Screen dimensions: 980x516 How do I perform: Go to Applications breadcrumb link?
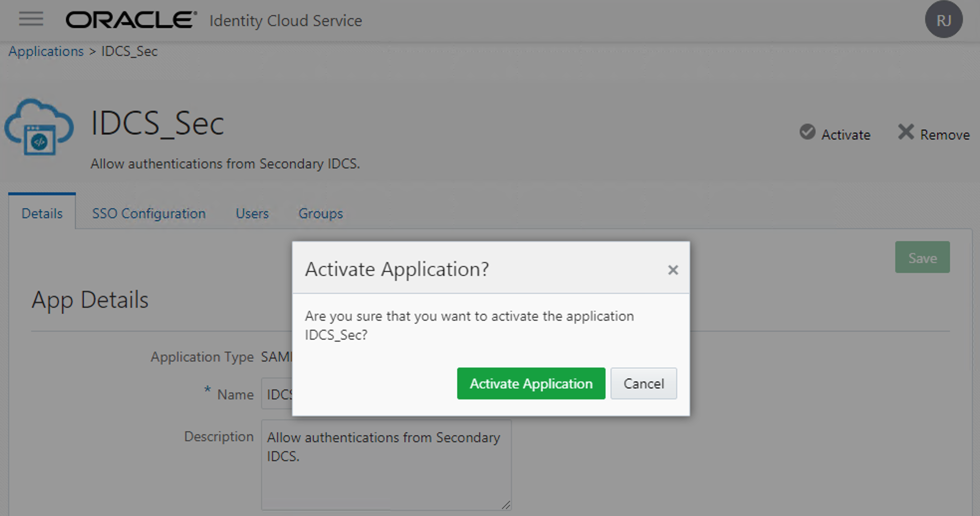coord(46,51)
